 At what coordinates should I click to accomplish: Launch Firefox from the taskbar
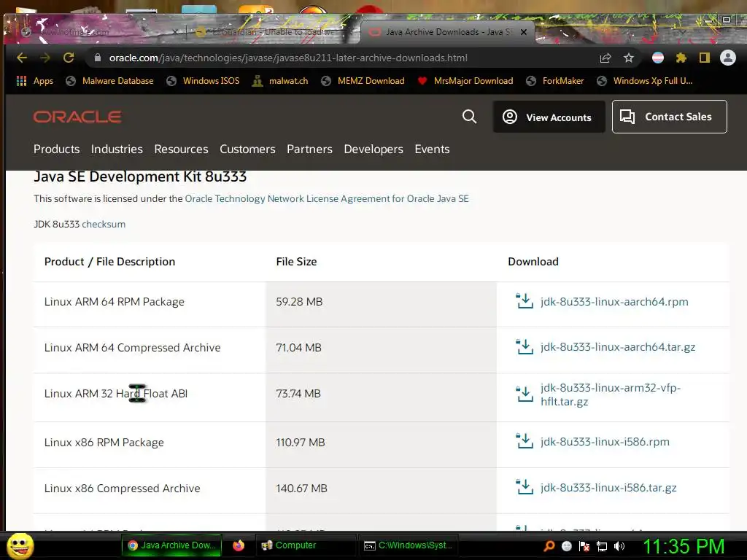[x=239, y=545]
